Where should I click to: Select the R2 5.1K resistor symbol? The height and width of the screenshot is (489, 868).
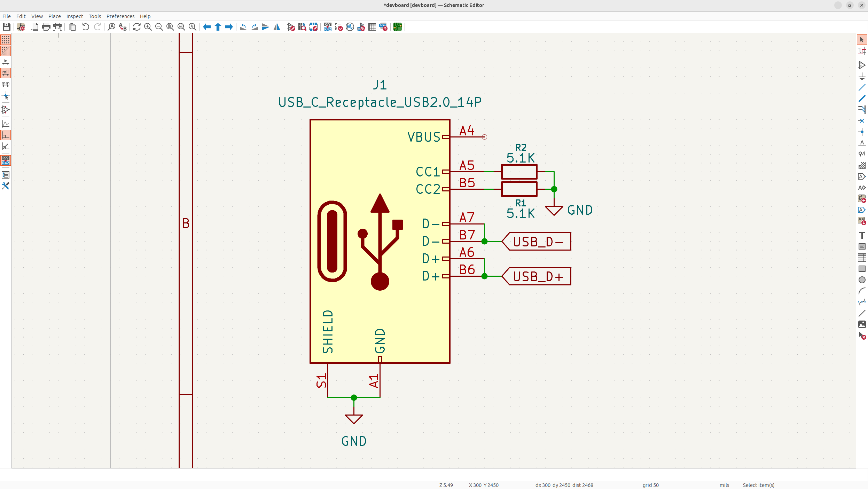(519, 172)
